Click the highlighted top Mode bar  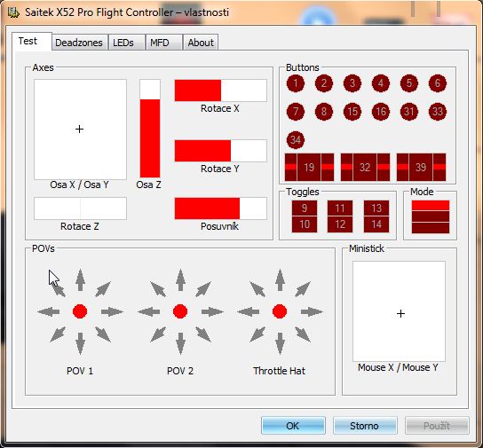431,205
